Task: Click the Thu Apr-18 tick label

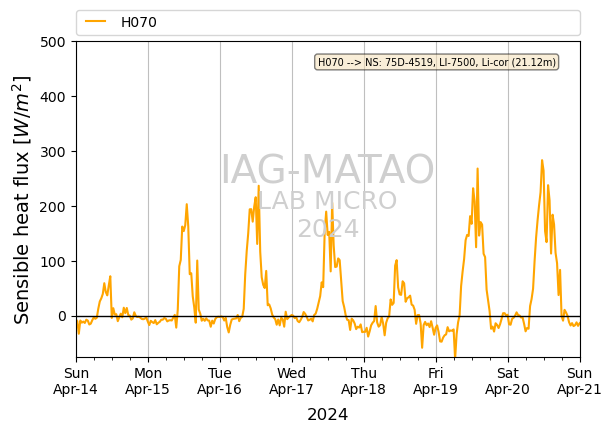Action: [363, 381]
